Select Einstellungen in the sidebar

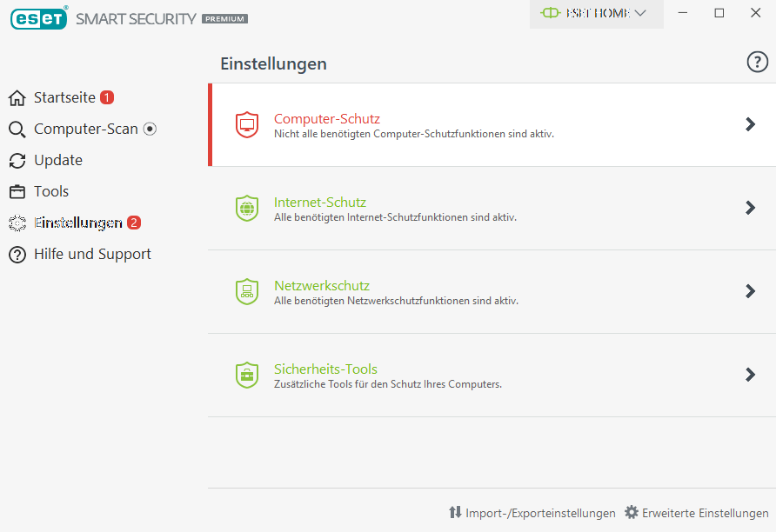pyautogui.click(x=78, y=223)
